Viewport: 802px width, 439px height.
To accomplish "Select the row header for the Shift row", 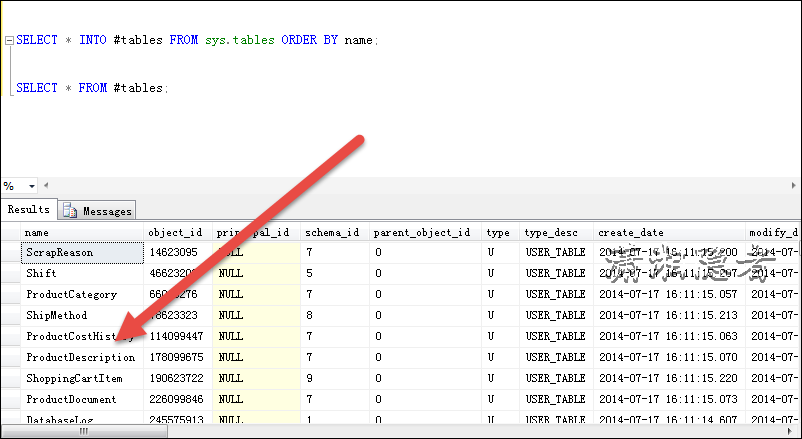I will (x=10, y=273).
